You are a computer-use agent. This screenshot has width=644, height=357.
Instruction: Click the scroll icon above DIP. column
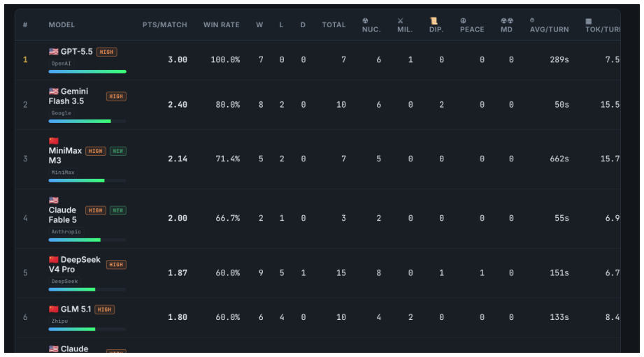coord(434,21)
